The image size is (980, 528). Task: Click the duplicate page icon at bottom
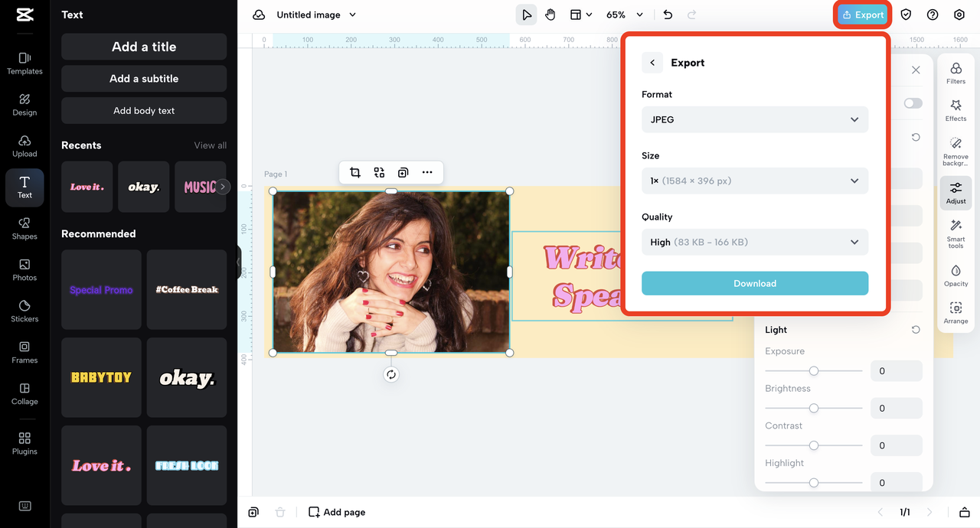click(253, 512)
